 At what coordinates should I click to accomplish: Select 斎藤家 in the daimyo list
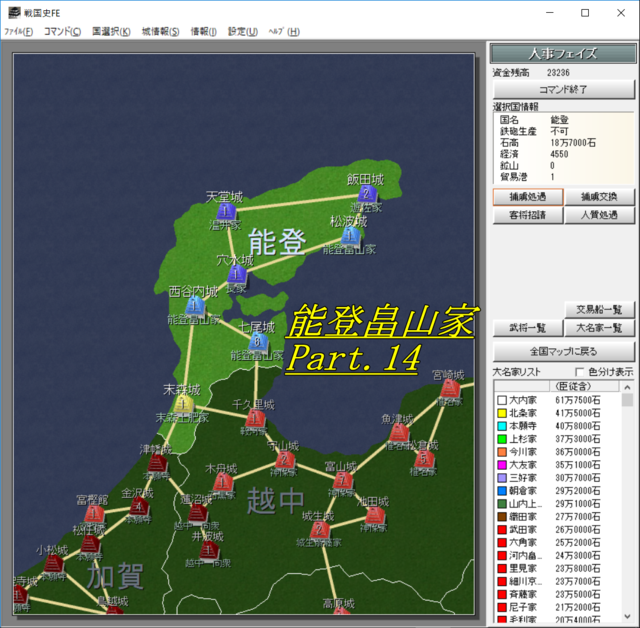tap(558, 595)
